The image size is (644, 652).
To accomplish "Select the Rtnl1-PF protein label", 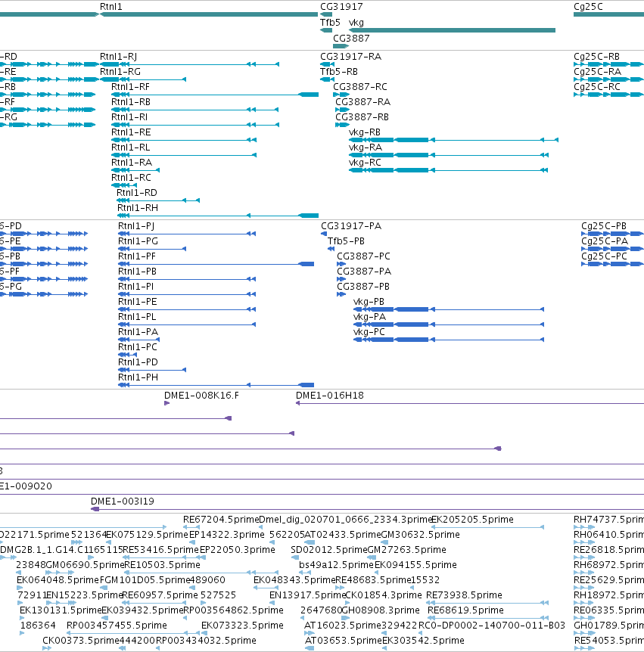I will (x=137, y=256).
